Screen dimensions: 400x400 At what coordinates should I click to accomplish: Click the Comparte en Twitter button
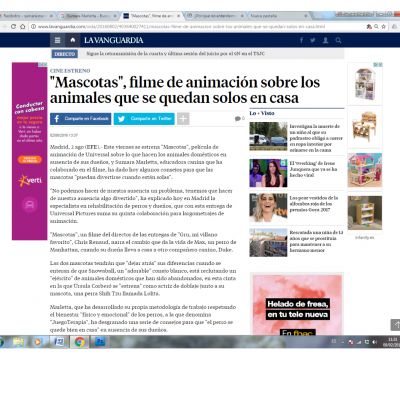click(x=144, y=119)
